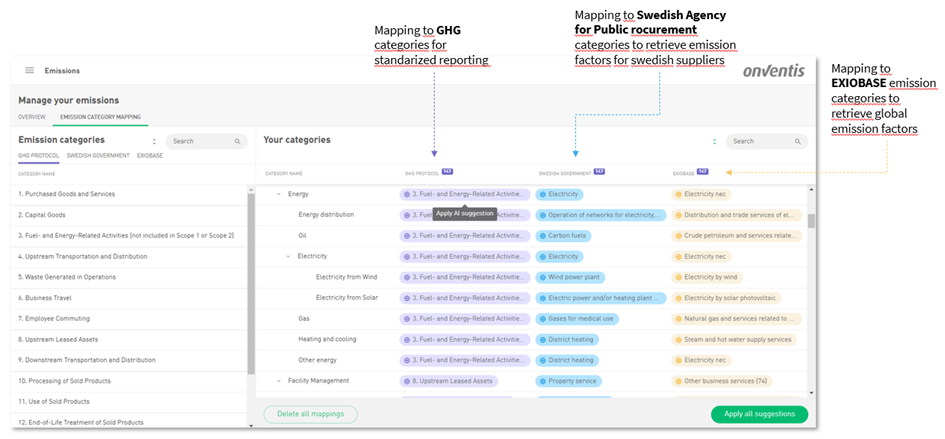Viewport: 945px width, 439px height.
Task: Select the Swedish Government tab
Action: [98, 156]
